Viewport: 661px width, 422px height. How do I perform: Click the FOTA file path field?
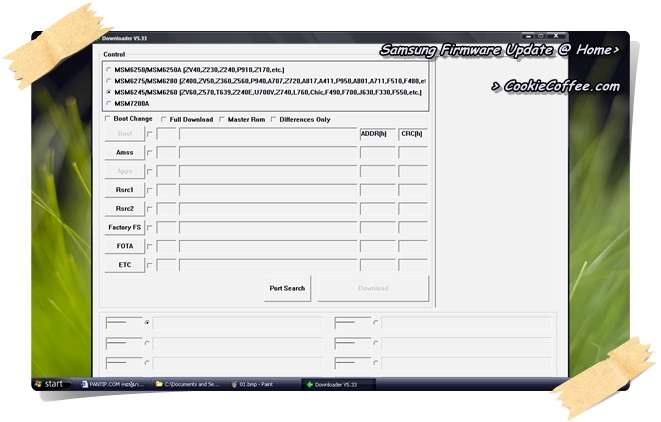(268, 246)
